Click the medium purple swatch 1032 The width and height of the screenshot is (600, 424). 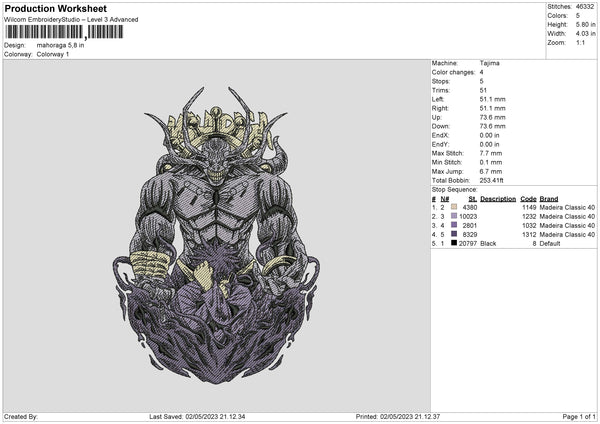(x=454, y=225)
